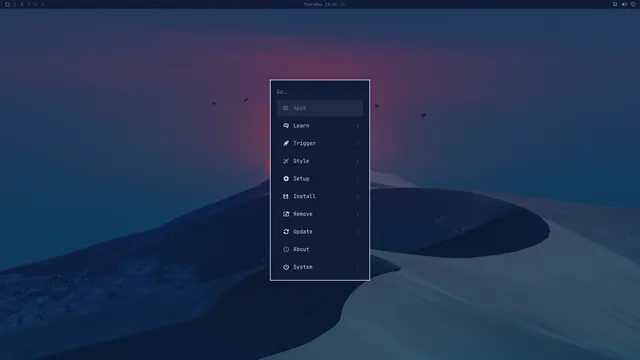The height and width of the screenshot is (360, 640).
Task: Expand the Update submenu chevron
Action: [x=358, y=232]
